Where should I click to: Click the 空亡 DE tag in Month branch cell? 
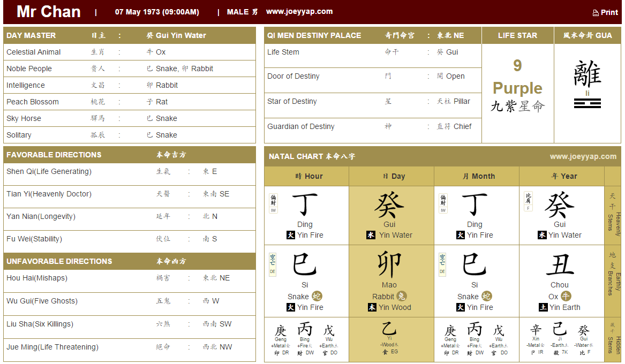click(x=442, y=264)
